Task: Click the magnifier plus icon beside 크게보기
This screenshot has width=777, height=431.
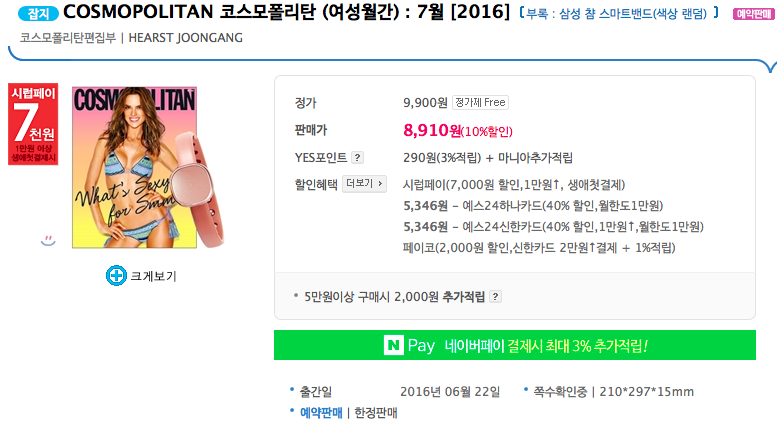Action: click(x=116, y=275)
